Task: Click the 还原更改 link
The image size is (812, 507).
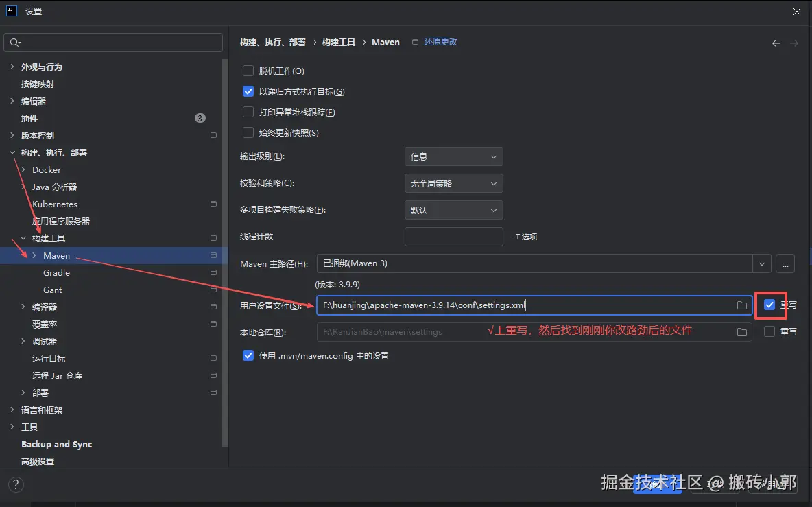Action: (441, 41)
